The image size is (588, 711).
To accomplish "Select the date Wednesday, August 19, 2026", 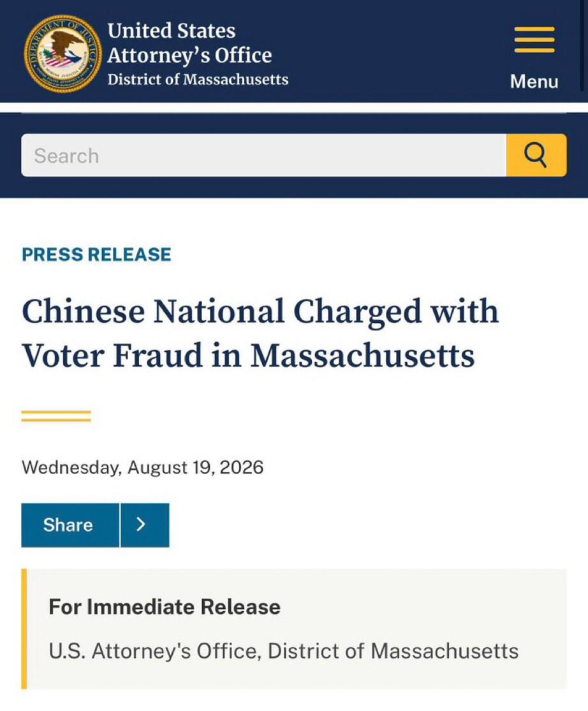I will pyautogui.click(x=142, y=467).
